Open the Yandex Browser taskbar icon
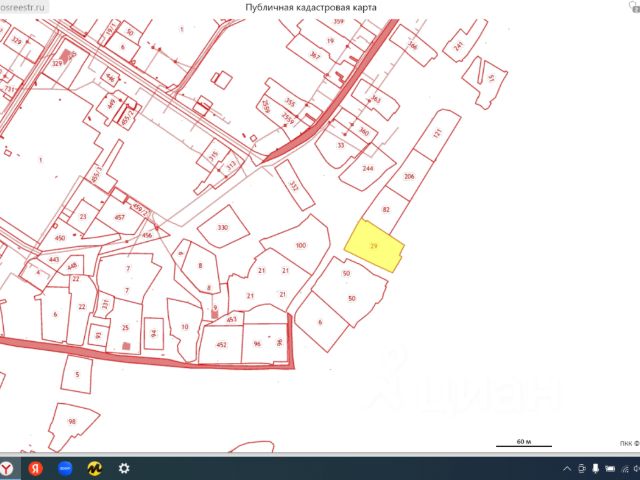The width and height of the screenshot is (640, 480). pyautogui.click(x=6, y=469)
